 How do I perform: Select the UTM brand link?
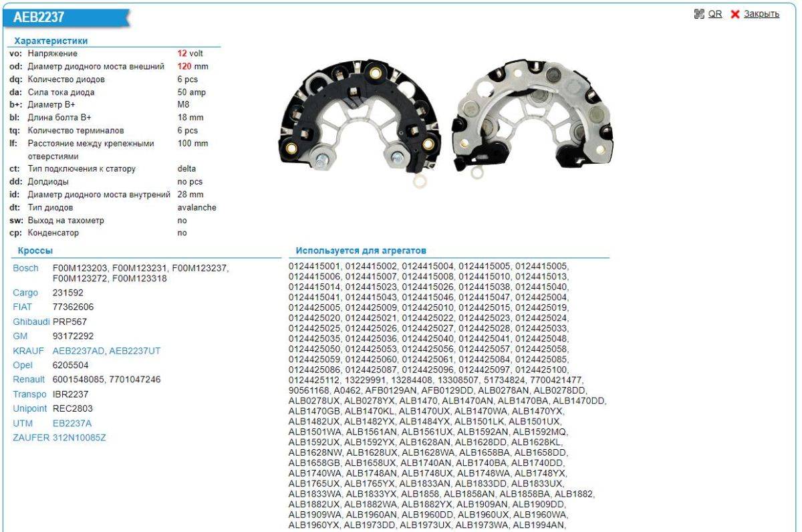[23, 423]
